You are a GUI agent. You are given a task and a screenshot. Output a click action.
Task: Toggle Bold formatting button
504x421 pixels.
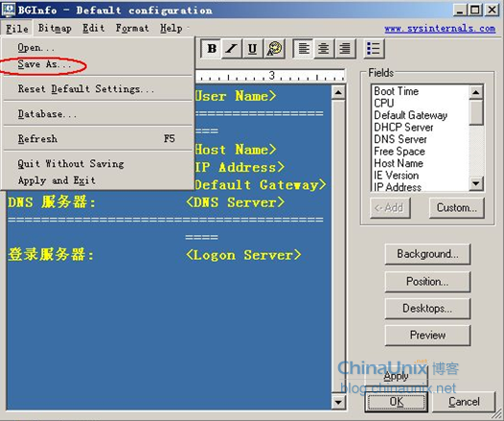[211, 49]
